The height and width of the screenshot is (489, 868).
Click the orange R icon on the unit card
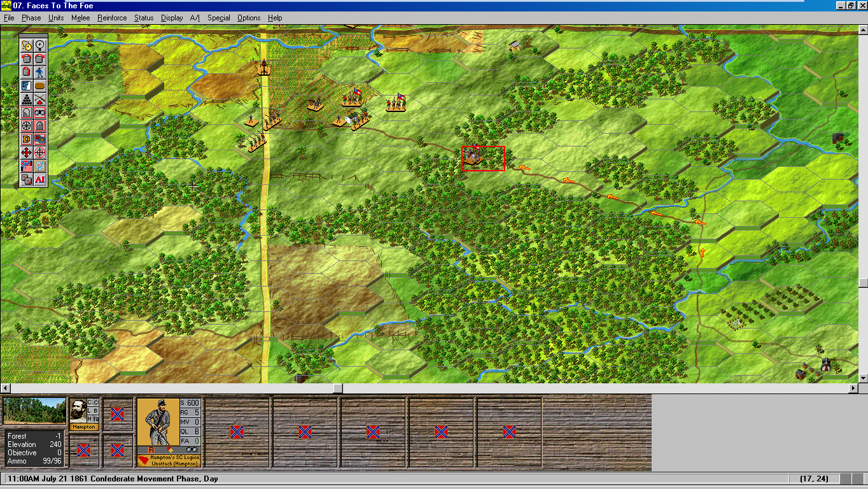pos(151,450)
